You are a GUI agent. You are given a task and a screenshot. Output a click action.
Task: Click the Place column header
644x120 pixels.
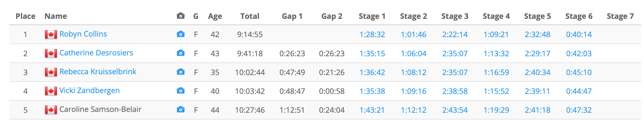coord(25,16)
